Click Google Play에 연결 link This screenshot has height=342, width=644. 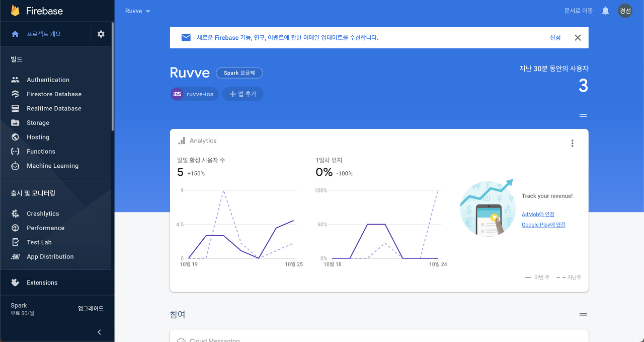543,225
